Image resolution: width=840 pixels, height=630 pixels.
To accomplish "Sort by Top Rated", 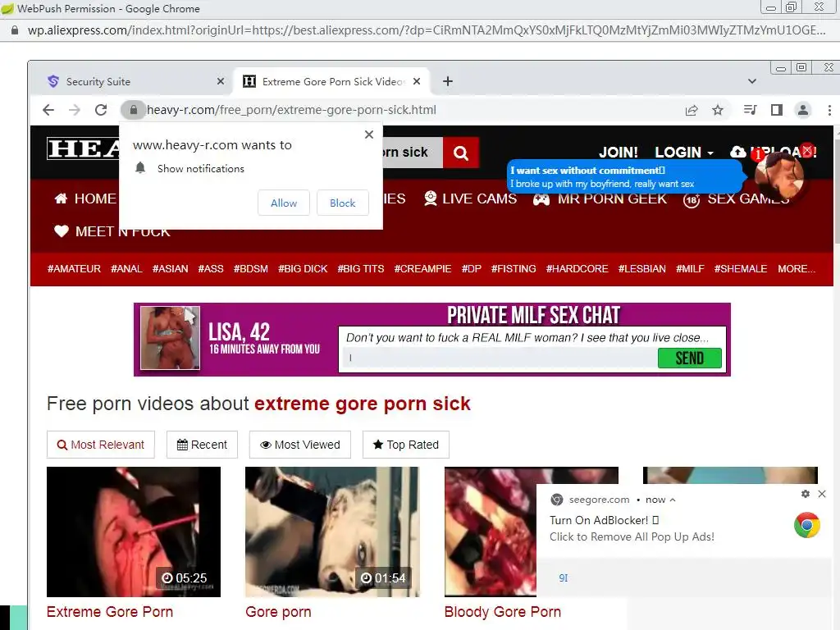I will click(x=406, y=445).
